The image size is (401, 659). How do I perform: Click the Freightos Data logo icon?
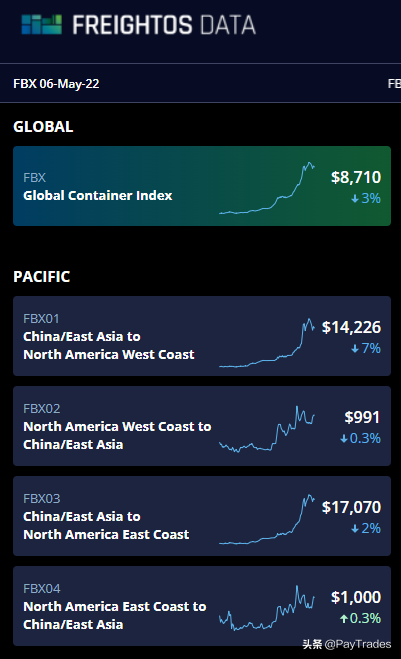point(42,24)
